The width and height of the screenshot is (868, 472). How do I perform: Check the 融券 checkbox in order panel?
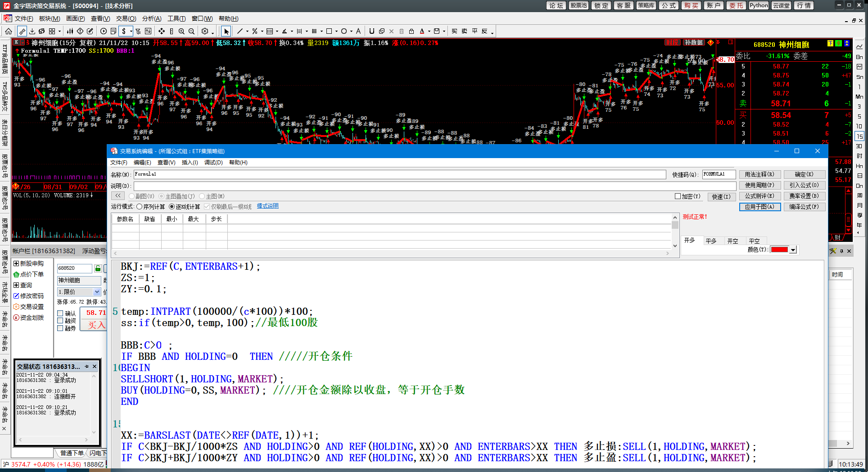pyautogui.click(x=60, y=328)
